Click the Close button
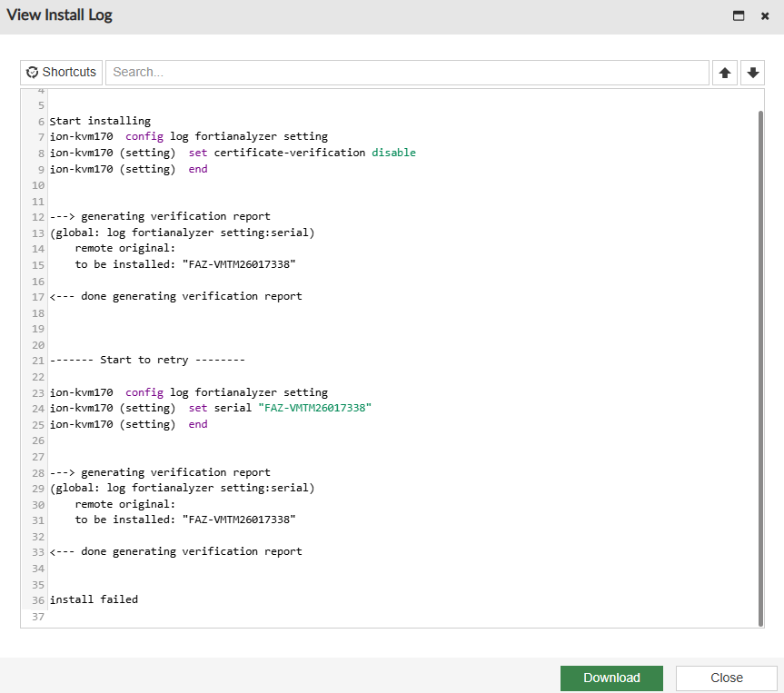This screenshot has width=784, height=693. [727, 678]
